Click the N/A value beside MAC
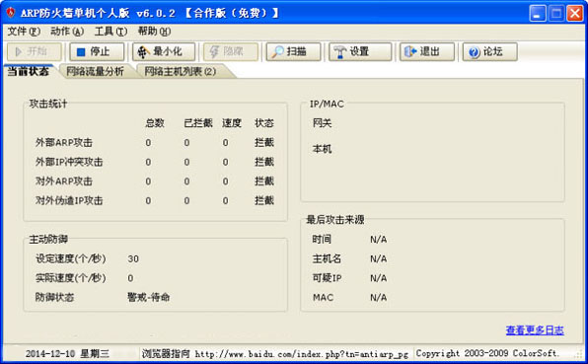Image resolution: width=588 pixels, height=364 pixels. tap(379, 298)
